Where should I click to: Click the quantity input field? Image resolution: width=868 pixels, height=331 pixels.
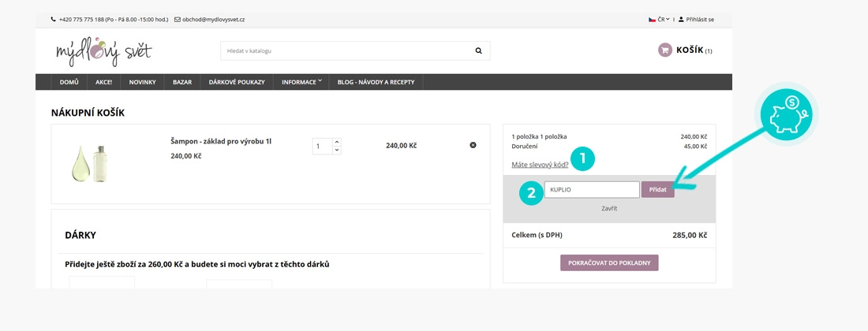[x=322, y=147]
